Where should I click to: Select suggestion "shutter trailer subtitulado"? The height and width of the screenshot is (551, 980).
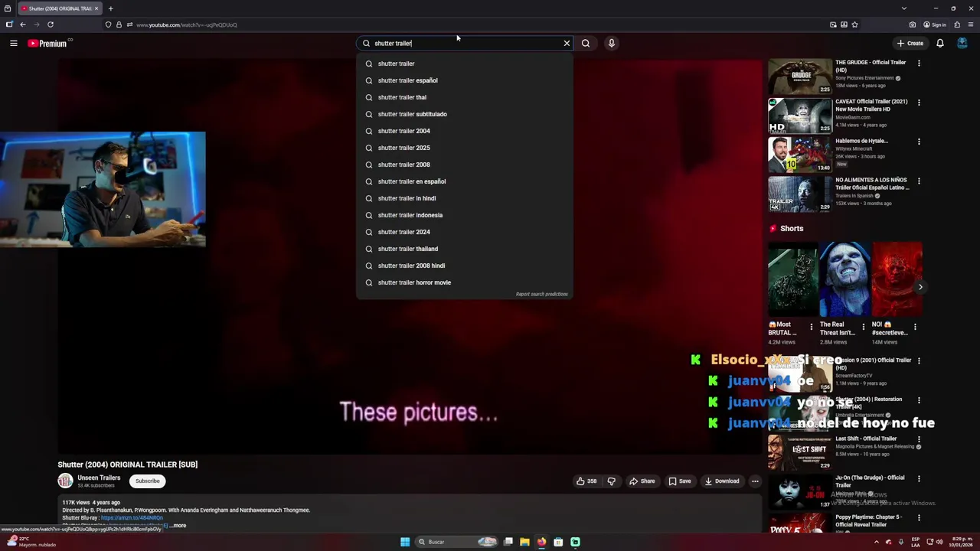pyautogui.click(x=465, y=114)
